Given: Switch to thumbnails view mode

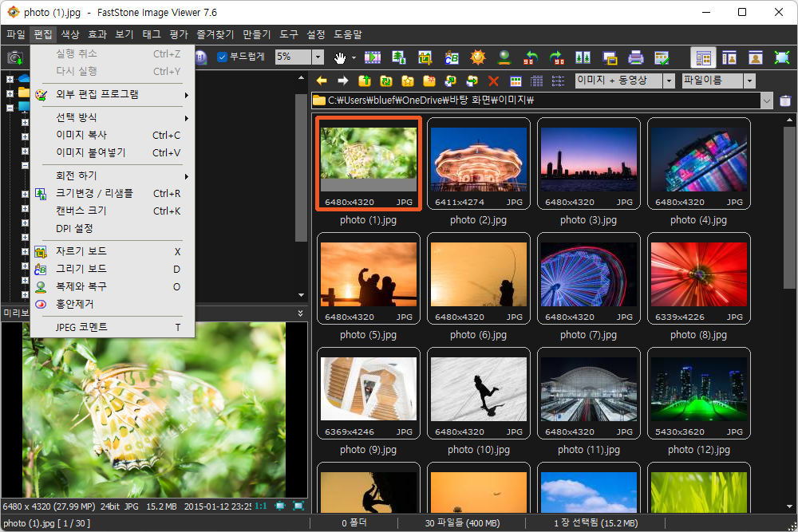Looking at the screenshot, I should point(516,81).
